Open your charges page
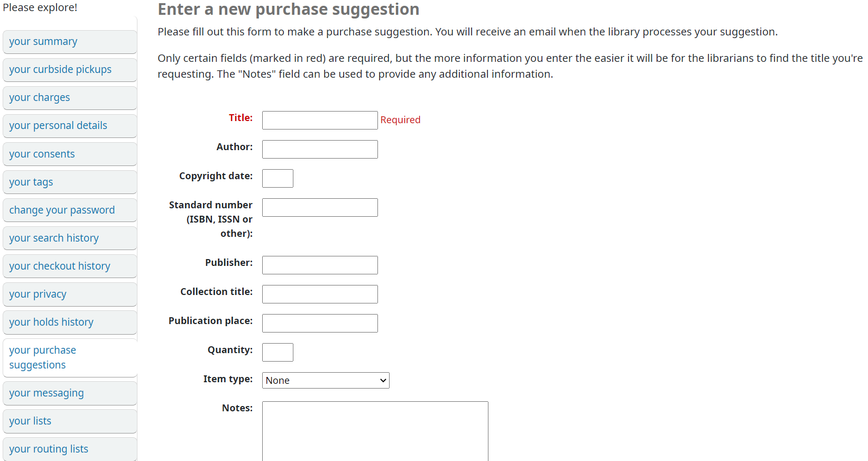The image size is (868, 461). click(x=70, y=98)
